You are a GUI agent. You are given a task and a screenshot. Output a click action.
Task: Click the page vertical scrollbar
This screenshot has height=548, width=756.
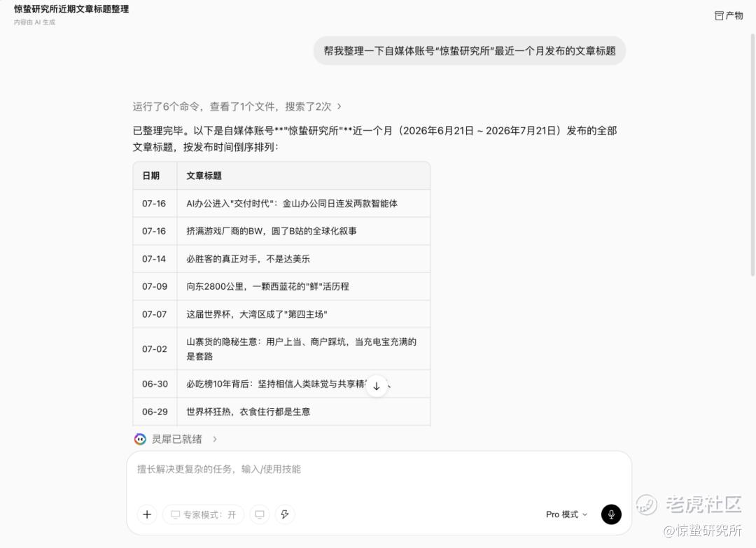[752, 154]
